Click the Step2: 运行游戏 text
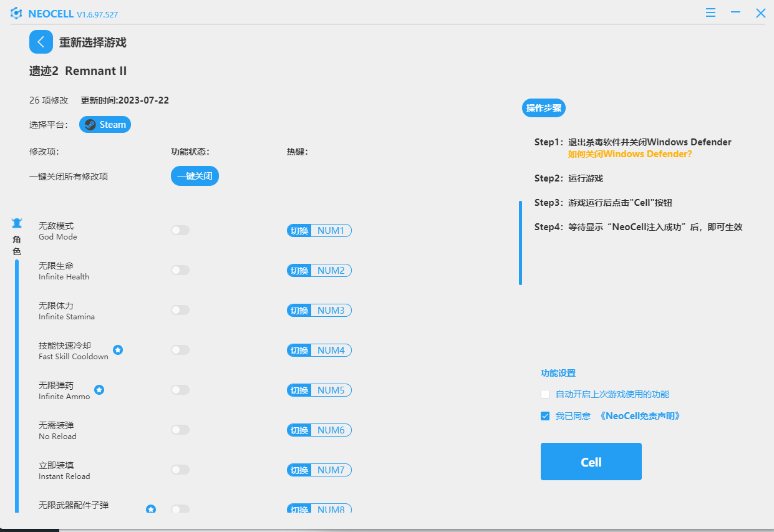The width and height of the screenshot is (774, 532). coord(569,178)
